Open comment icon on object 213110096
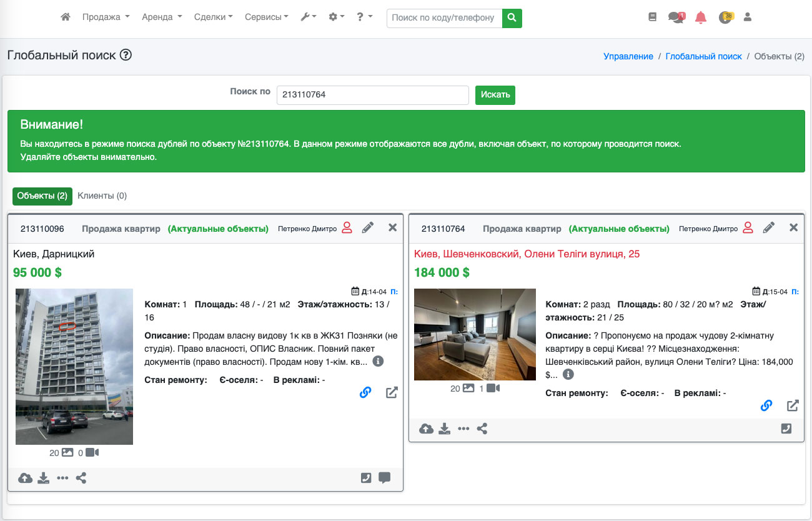This screenshot has width=812, height=521. coord(384,478)
